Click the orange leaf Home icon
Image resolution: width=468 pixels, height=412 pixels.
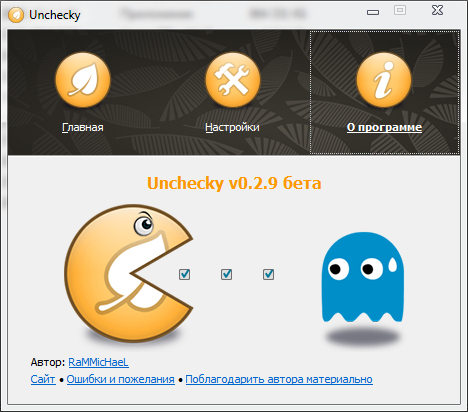(x=83, y=79)
